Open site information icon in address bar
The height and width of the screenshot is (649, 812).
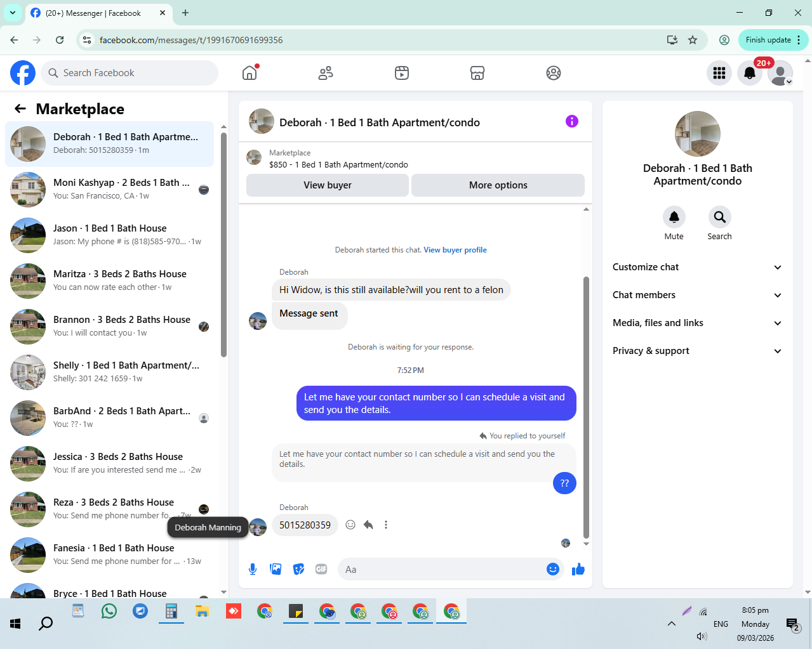[x=87, y=40]
